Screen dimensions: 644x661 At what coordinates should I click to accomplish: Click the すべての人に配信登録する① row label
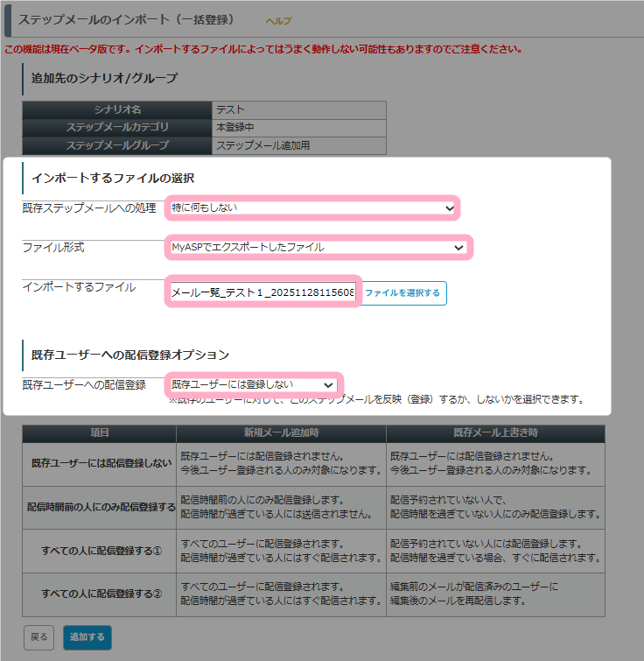(x=99, y=550)
